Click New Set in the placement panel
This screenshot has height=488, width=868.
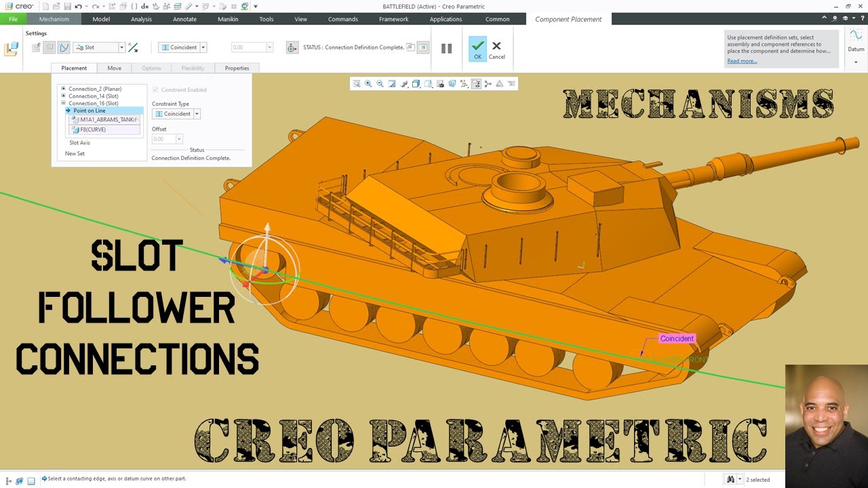point(75,153)
